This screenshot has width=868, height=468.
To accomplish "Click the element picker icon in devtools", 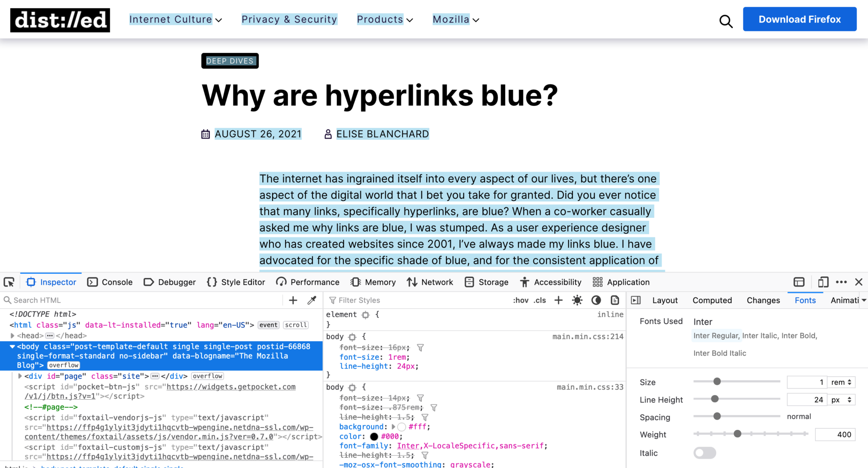I will pos(9,282).
